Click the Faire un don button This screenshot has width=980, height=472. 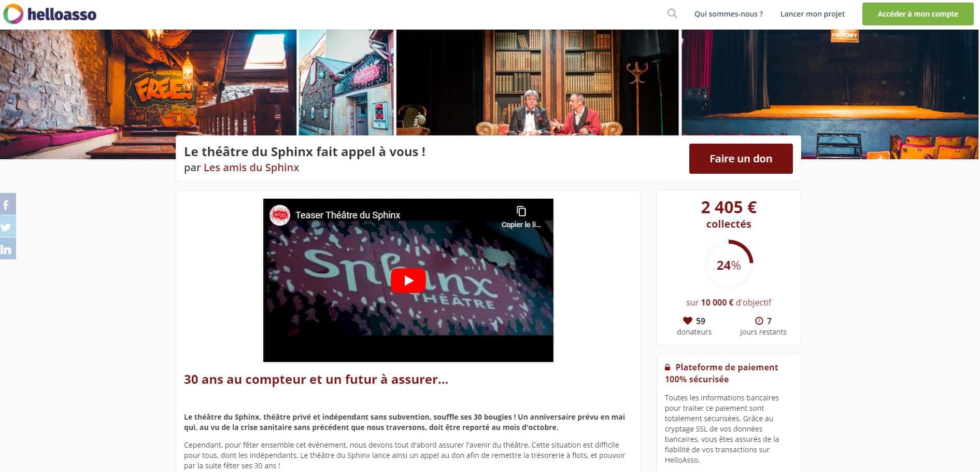pos(741,159)
